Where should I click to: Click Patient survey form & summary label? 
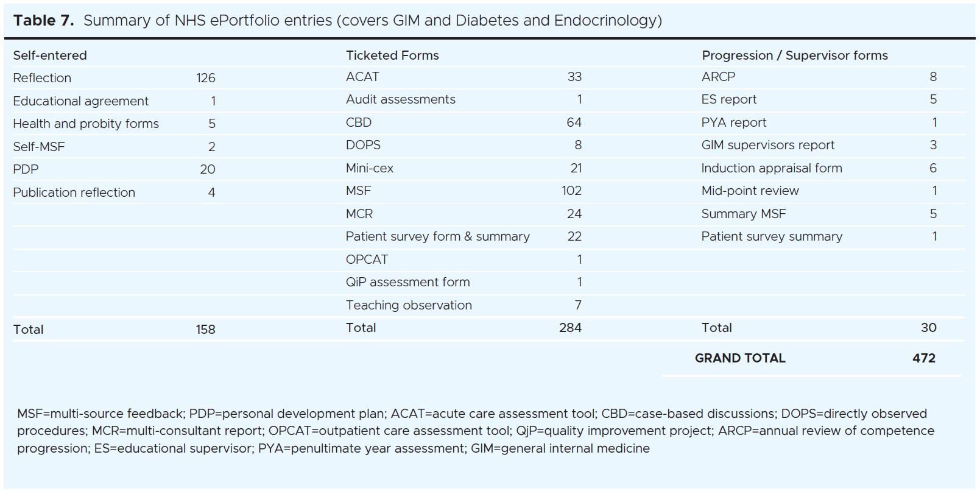(437, 236)
